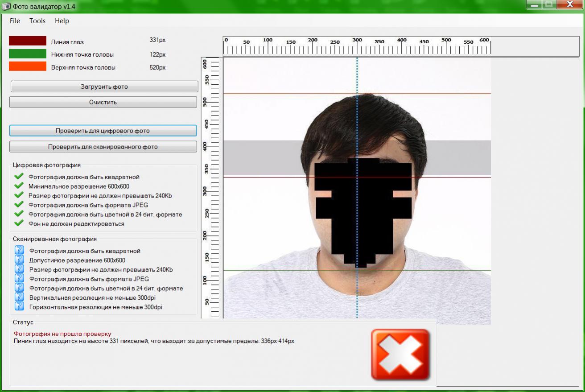Click the green checkmark next to JPEG format
Viewport: 585px width, 392px height.
click(19, 205)
